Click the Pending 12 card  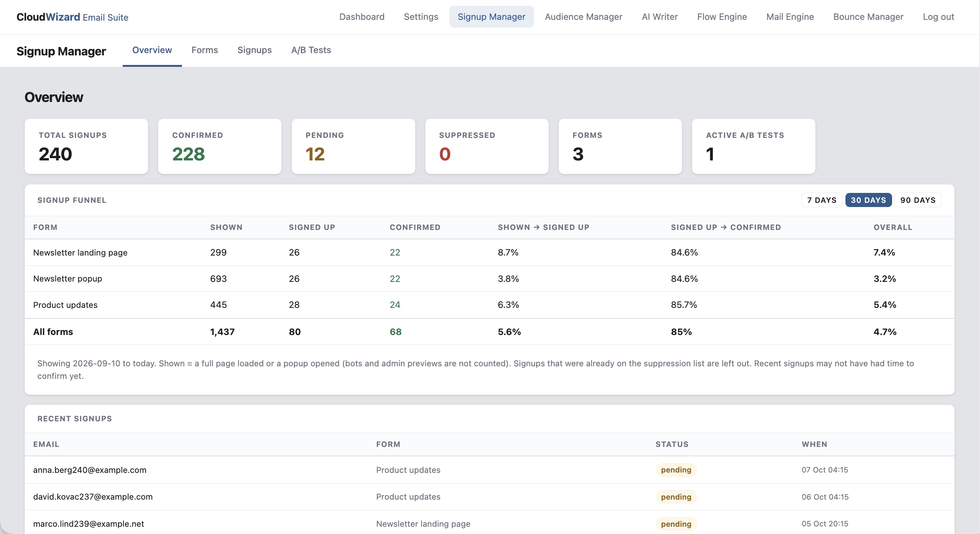(x=353, y=146)
